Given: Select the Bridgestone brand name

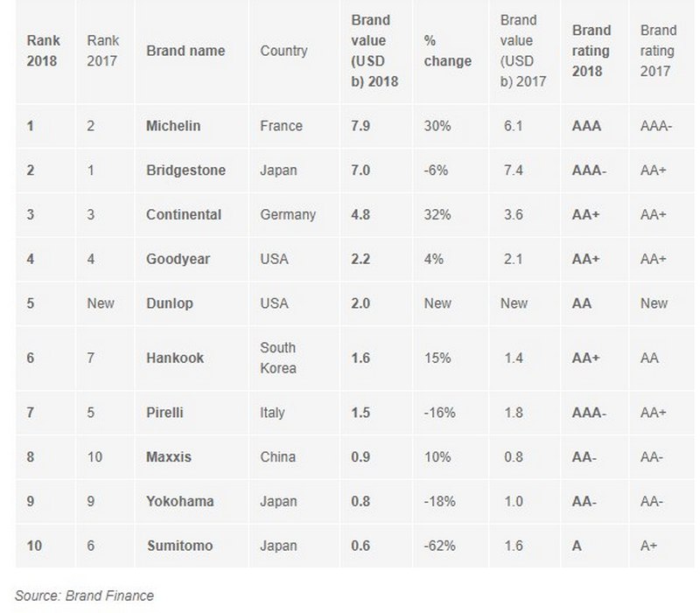Looking at the screenshot, I should point(185,171).
